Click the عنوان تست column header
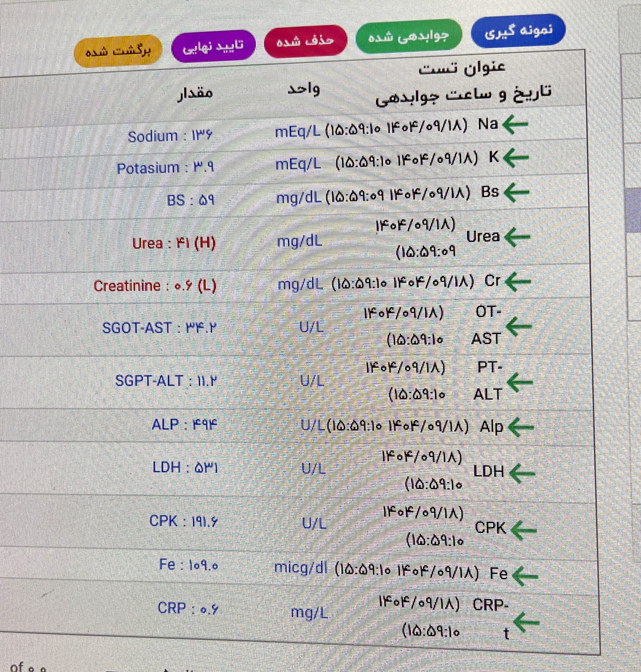Screen dimensions: 641x672 (x=462, y=68)
